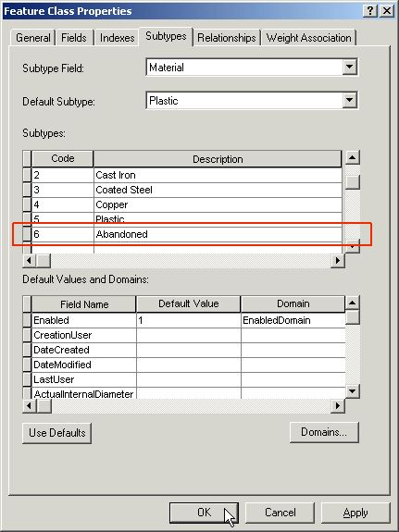Click the Default Values table scroll up arrow
Viewport: 399px width, 532px height.
352,303
